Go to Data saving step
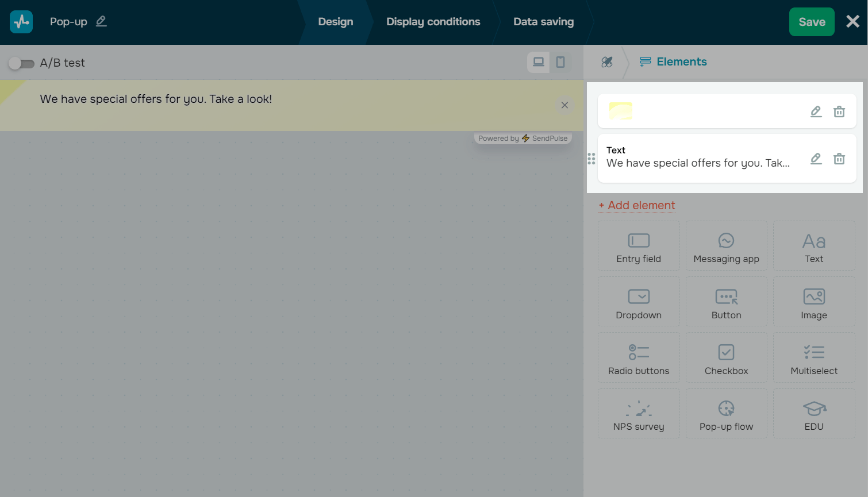This screenshot has width=868, height=497. (544, 22)
